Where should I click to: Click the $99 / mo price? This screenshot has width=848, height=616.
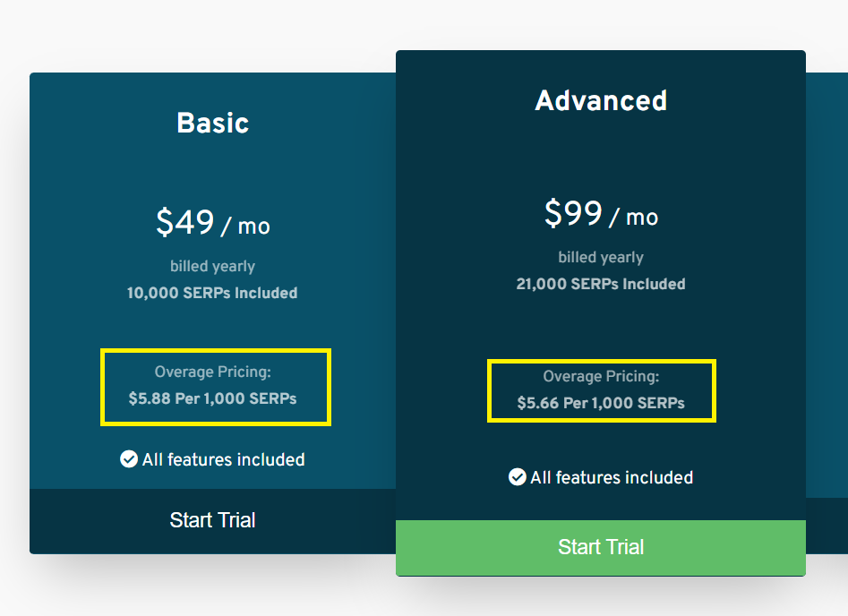pos(601,215)
